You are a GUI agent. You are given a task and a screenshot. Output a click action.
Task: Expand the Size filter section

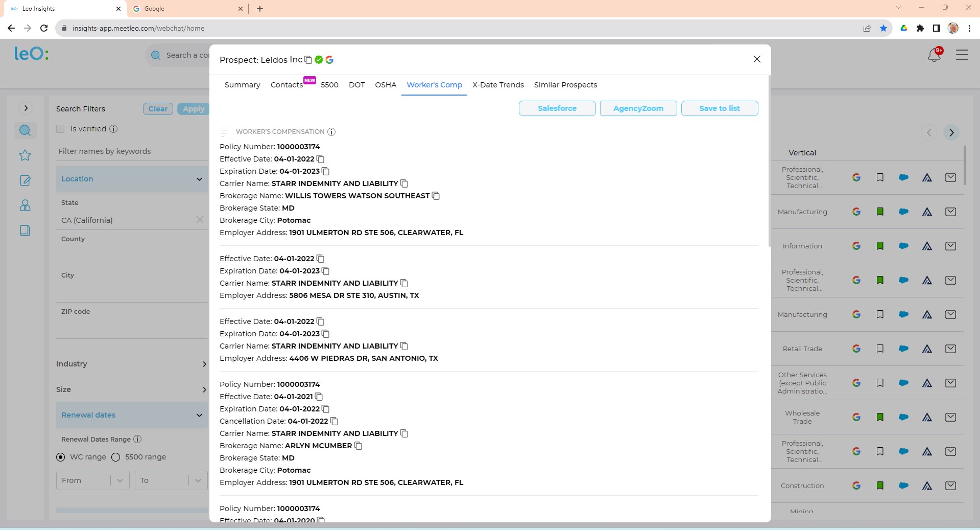132,389
